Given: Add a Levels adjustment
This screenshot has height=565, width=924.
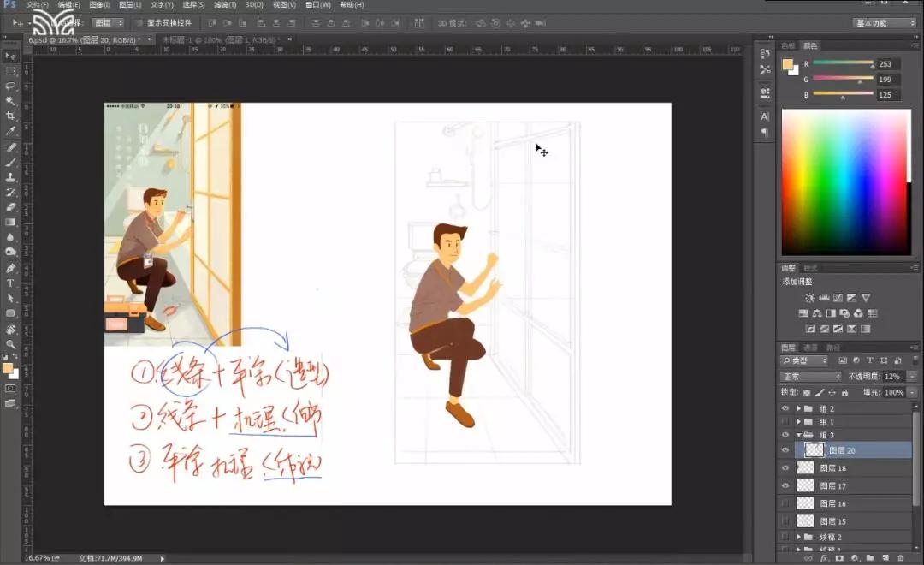Looking at the screenshot, I should 824,298.
